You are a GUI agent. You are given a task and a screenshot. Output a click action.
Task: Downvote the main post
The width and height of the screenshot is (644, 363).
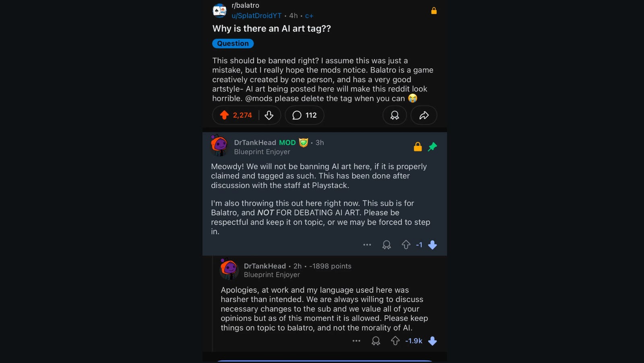(x=269, y=116)
